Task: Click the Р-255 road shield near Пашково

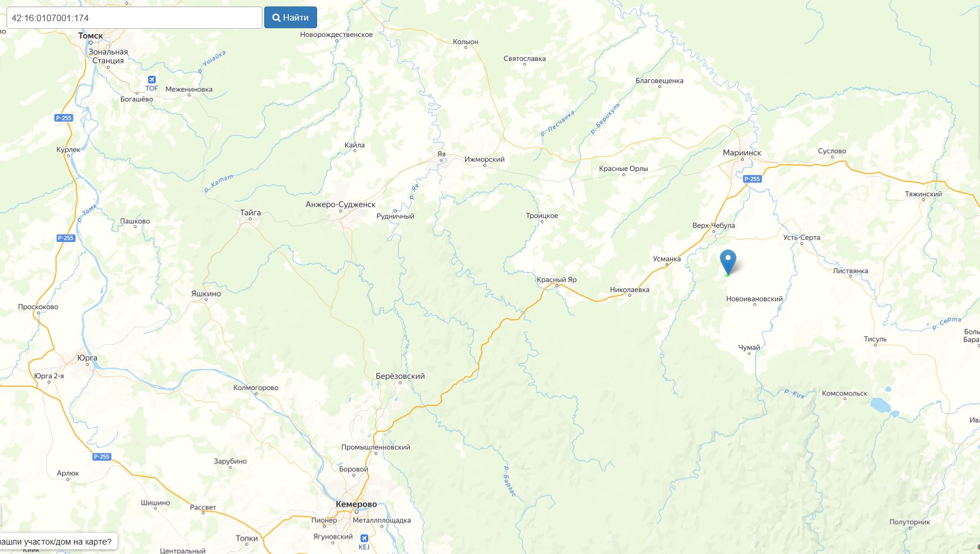Action: (x=66, y=238)
